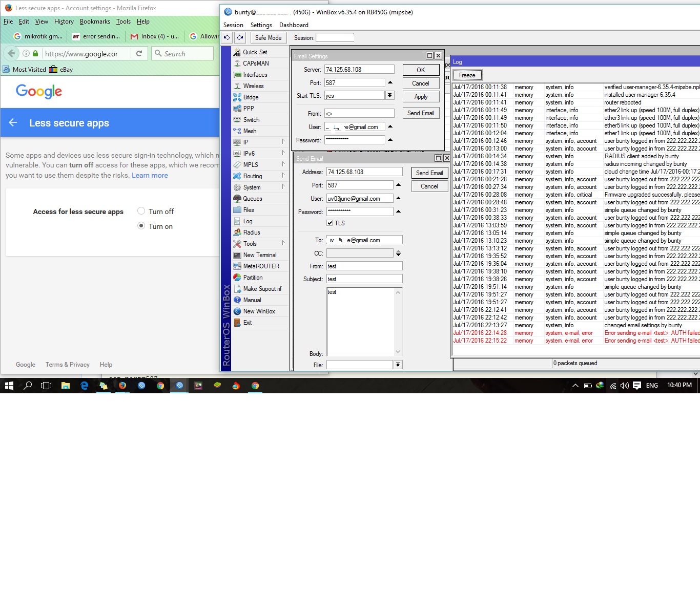Open New Terminal in WinBox
The image size is (700, 593).
tap(259, 255)
